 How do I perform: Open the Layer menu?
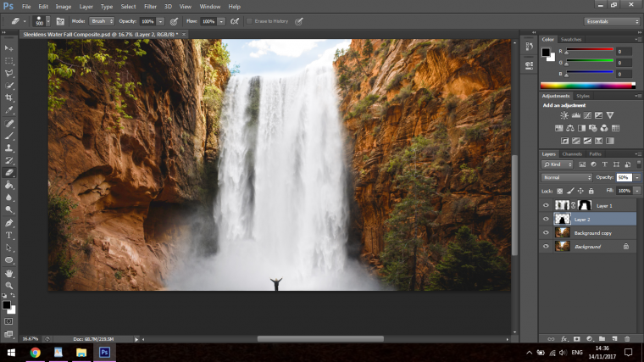point(86,7)
